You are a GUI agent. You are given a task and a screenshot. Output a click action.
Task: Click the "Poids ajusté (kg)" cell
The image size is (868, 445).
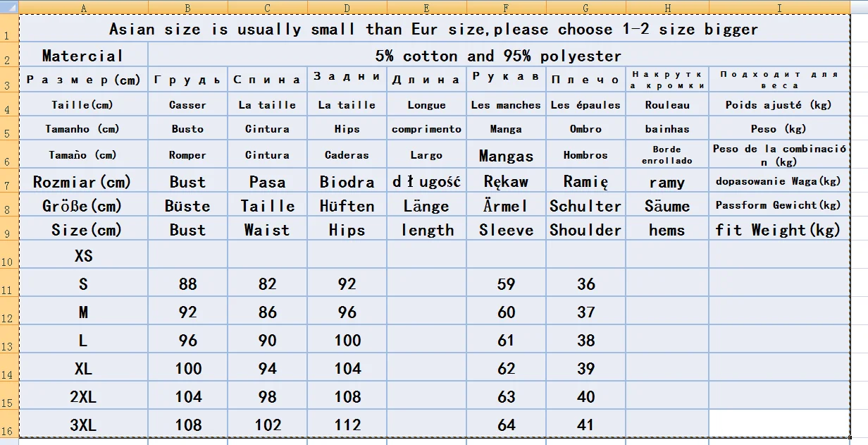pos(779,105)
